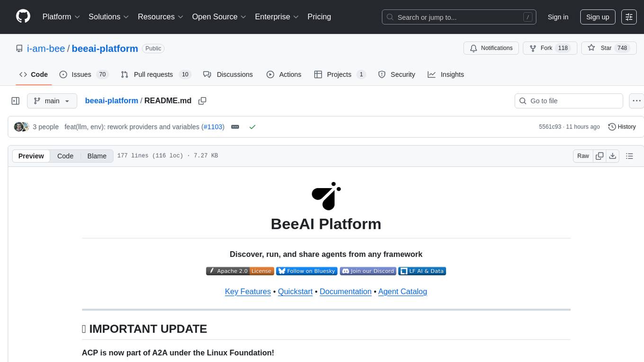Open the Apache 2.0 License badge

(x=240, y=271)
